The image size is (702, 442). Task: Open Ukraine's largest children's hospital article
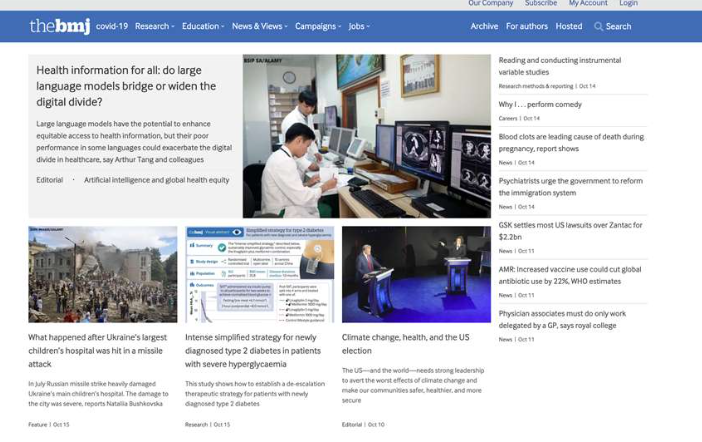(98, 351)
